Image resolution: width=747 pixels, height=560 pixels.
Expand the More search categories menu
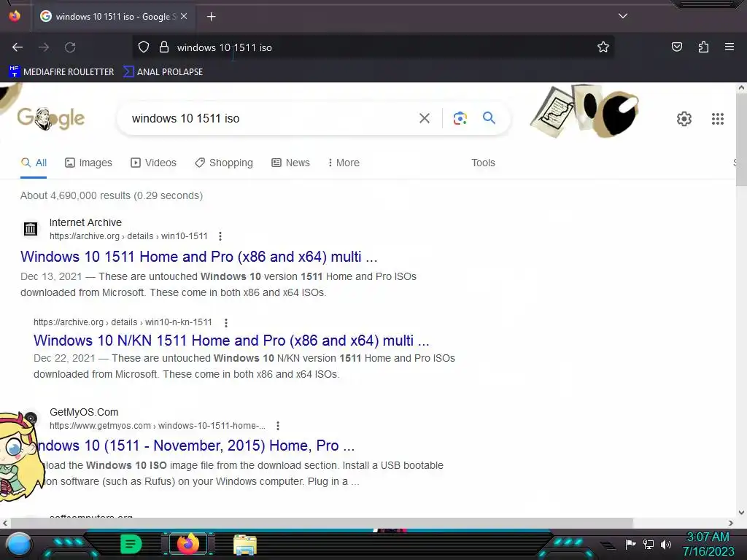[344, 163]
